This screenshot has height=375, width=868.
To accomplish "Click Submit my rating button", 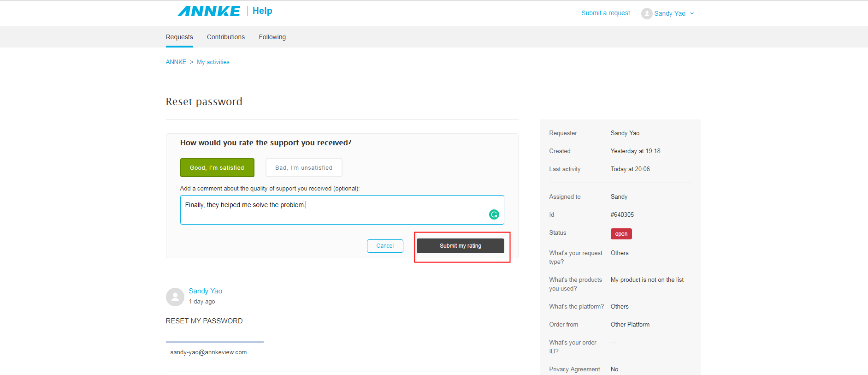I will pyautogui.click(x=461, y=246).
